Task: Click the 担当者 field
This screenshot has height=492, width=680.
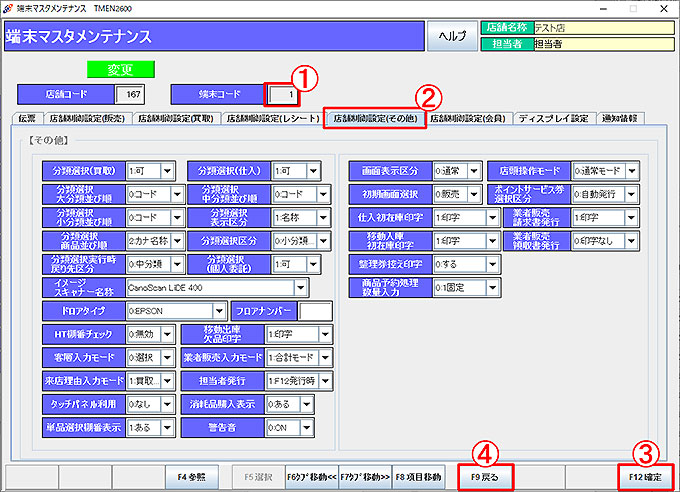Action: click(604, 44)
